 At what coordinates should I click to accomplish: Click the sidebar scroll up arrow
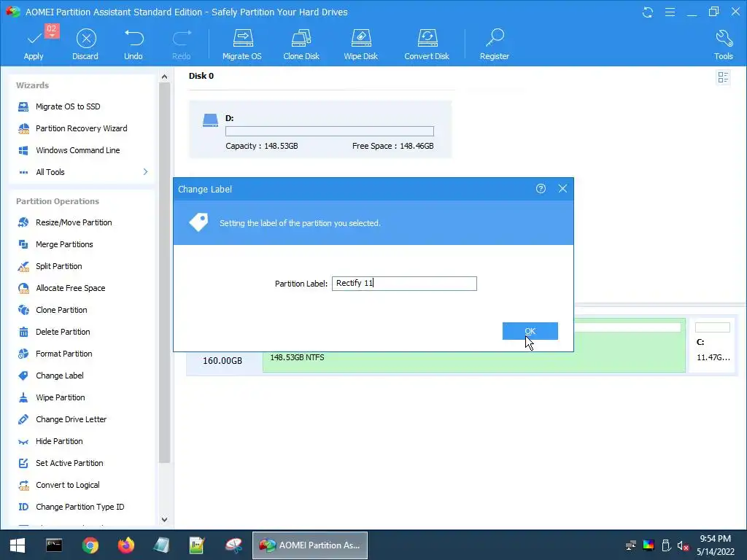point(164,77)
